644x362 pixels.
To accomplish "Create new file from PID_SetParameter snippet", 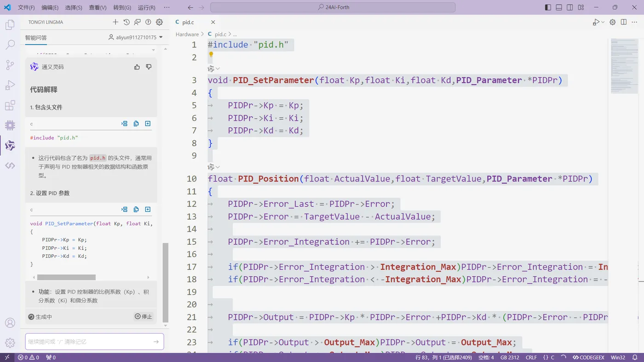I will tap(148, 209).
